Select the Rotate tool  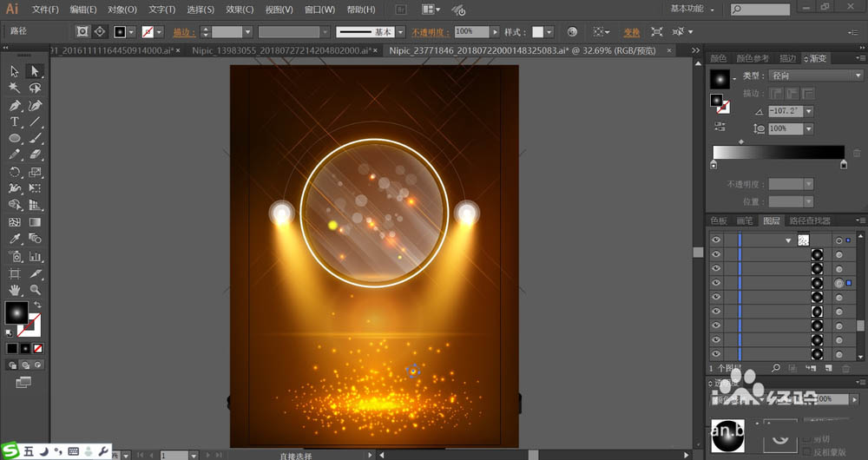coord(15,172)
